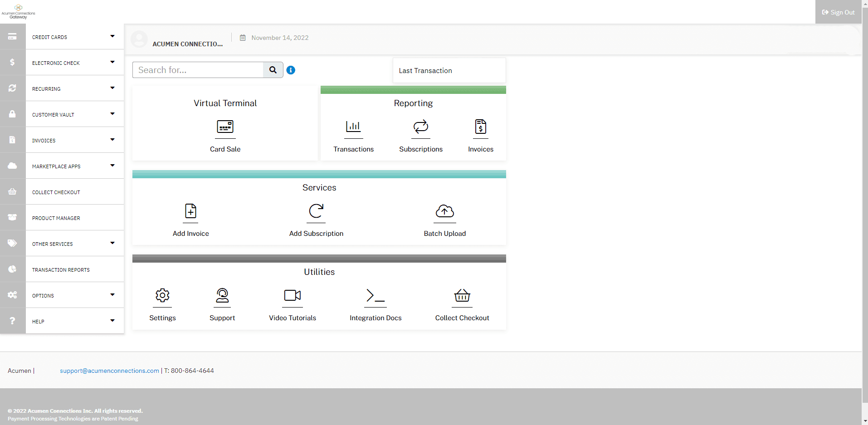Image resolution: width=868 pixels, height=425 pixels.
Task: Click the Video Tutorials link label
Action: 293,318
